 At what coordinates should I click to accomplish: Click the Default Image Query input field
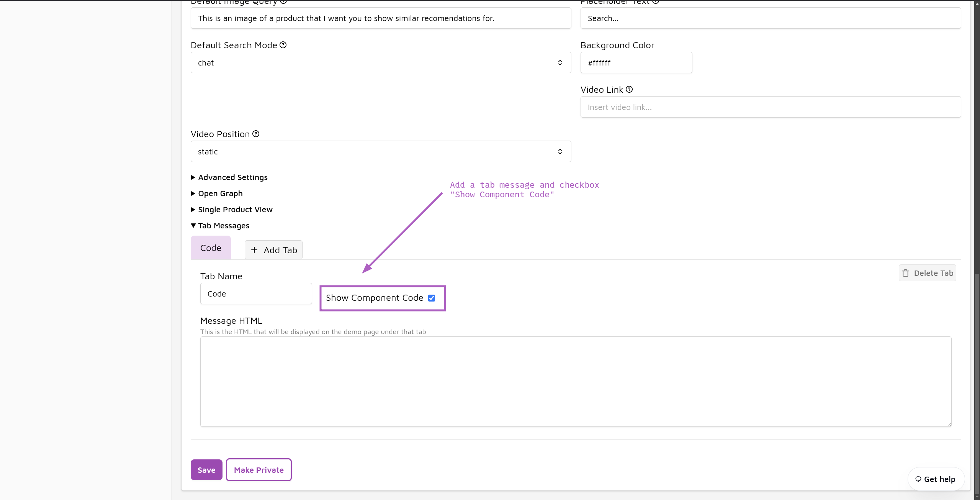381,18
